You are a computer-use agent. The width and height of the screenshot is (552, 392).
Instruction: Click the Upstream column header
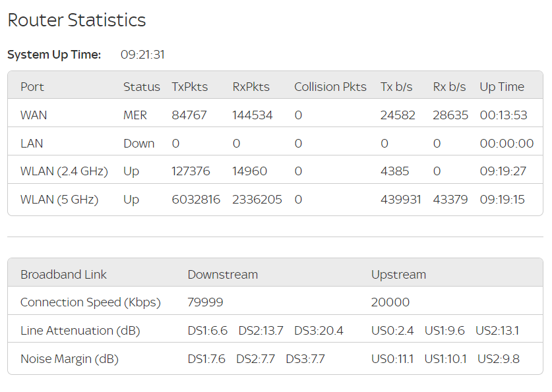point(398,275)
